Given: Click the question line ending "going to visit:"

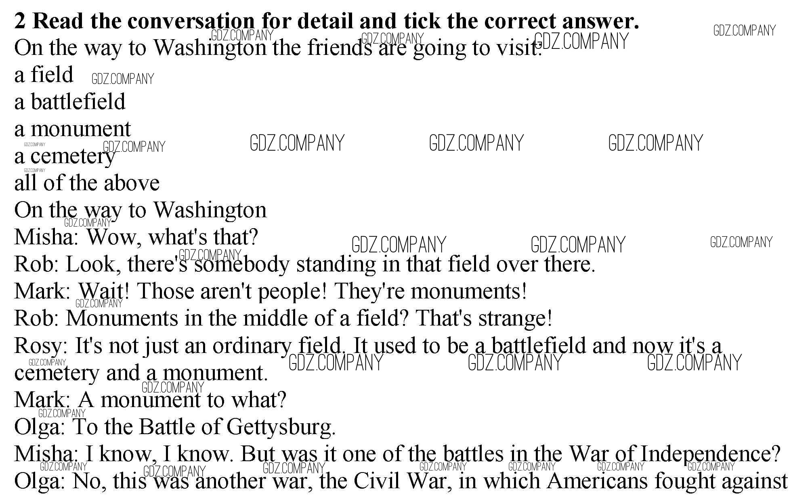Looking at the screenshot, I should click(x=278, y=48).
